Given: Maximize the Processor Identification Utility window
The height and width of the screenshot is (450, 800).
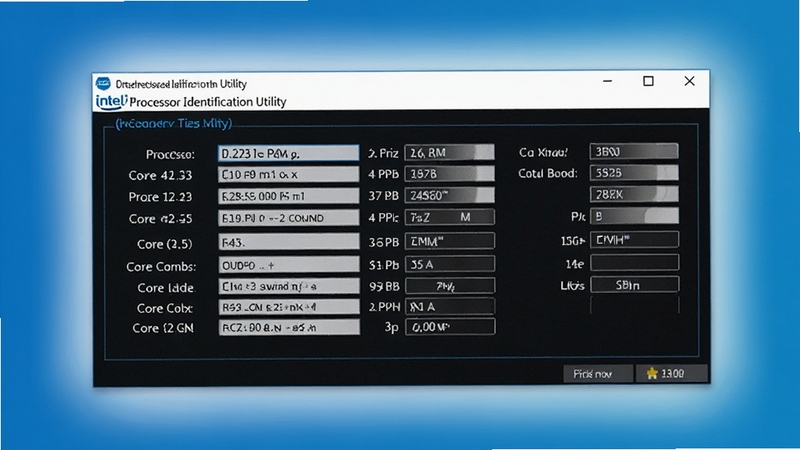Looking at the screenshot, I should [x=648, y=81].
